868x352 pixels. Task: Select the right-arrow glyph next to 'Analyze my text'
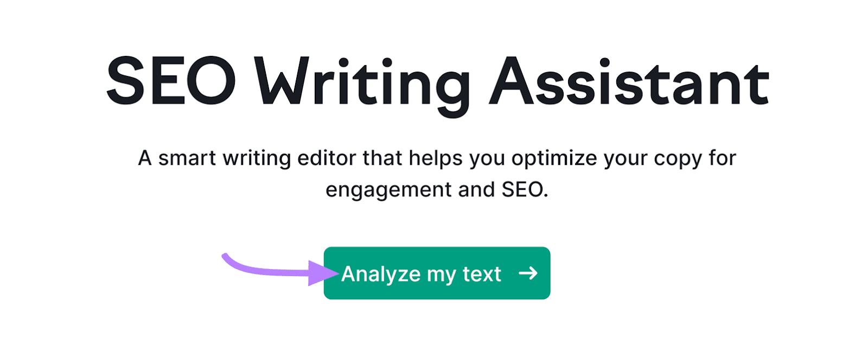pyautogui.click(x=527, y=274)
